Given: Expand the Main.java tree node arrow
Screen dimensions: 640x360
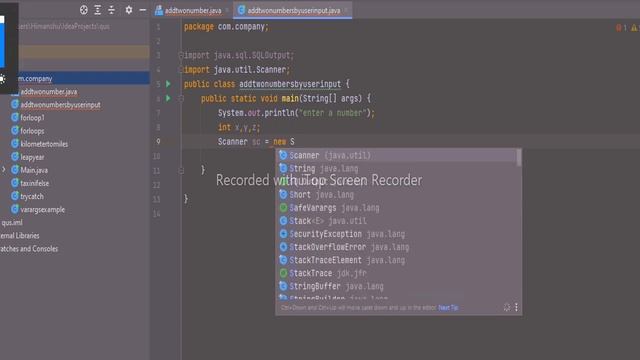Looking at the screenshot, I should tap(4, 170).
